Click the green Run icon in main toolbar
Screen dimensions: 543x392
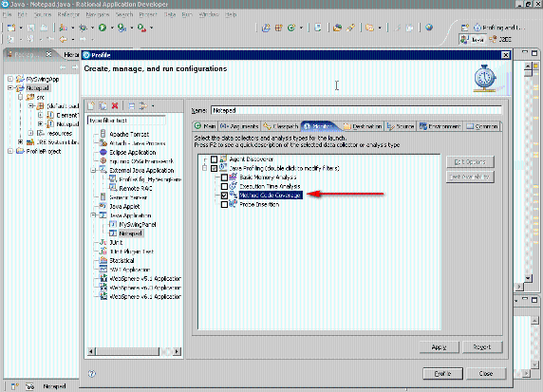point(103,28)
